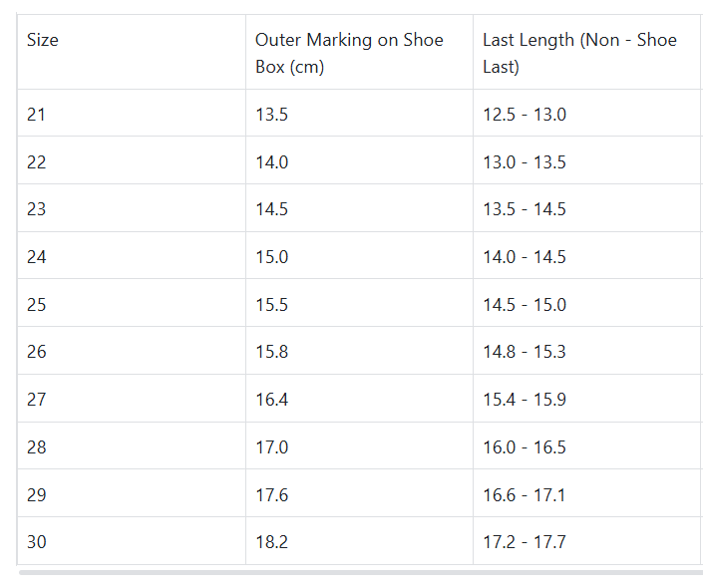
Task: Select the last length cell "12.5 - 13.0"
Action: [x=525, y=115]
